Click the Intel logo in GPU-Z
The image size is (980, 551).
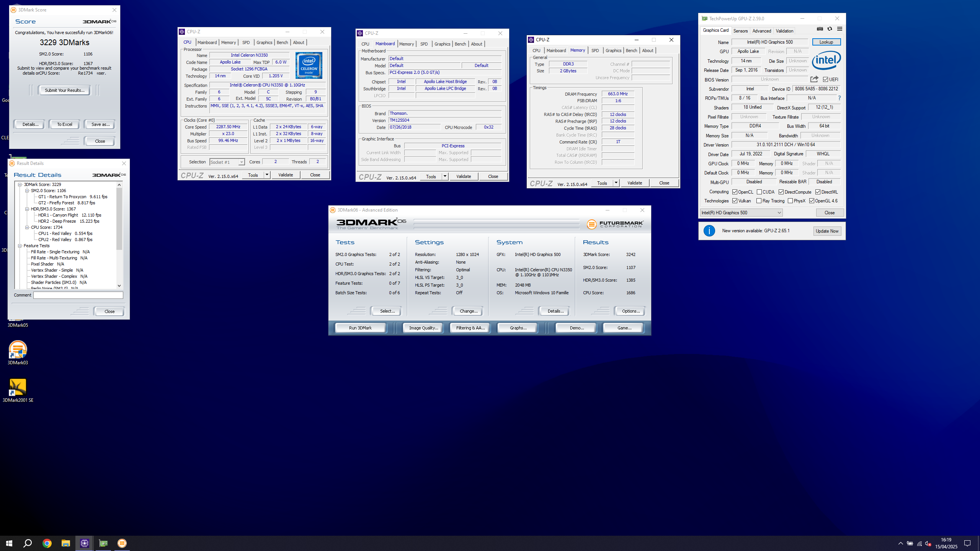click(x=826, y=60)
